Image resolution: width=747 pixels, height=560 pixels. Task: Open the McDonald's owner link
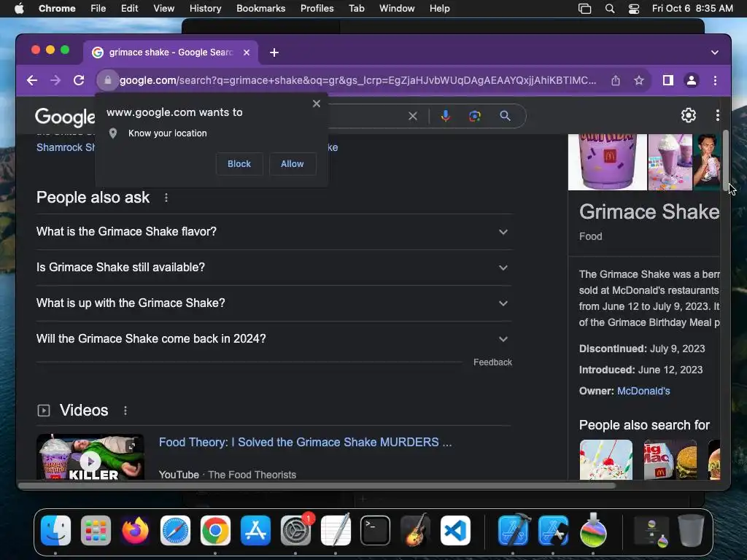coord(643,391)
